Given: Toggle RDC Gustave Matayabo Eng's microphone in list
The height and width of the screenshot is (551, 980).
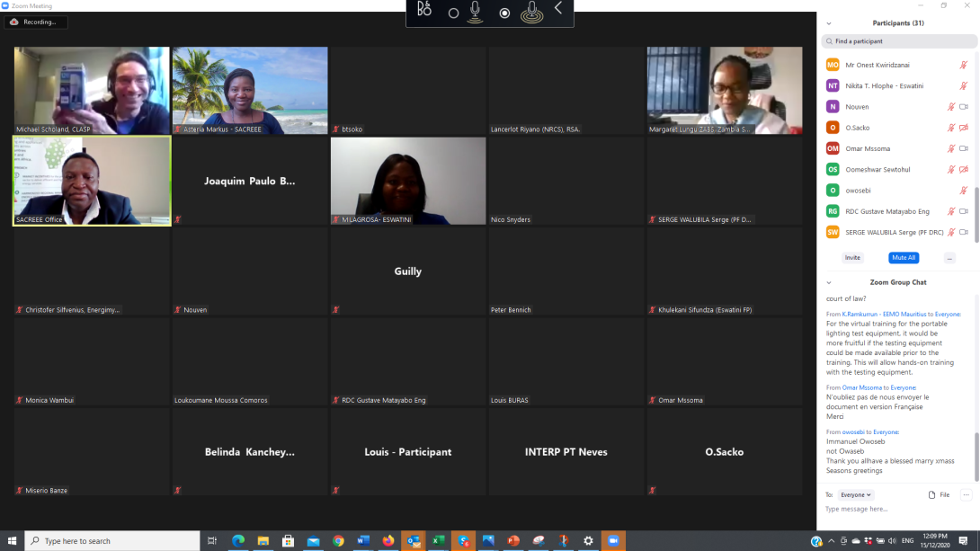Looking at the screenshot, I should pos(951,211).
